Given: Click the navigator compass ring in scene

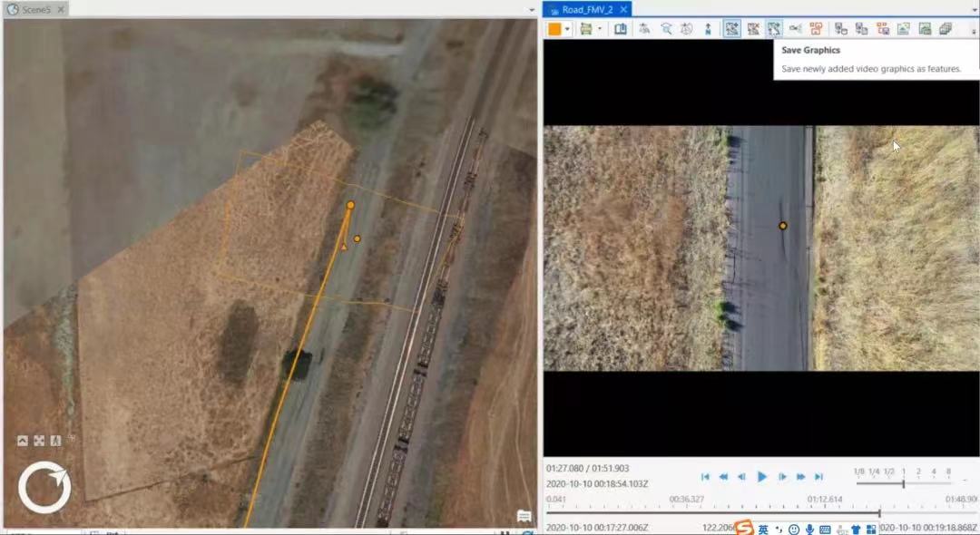Looking at the screenshot, I should tap(44, 490).
